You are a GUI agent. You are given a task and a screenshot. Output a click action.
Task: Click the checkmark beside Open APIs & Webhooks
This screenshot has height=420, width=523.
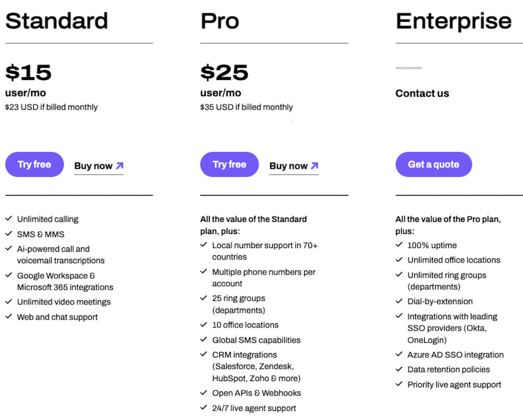[x=203, y=393]
